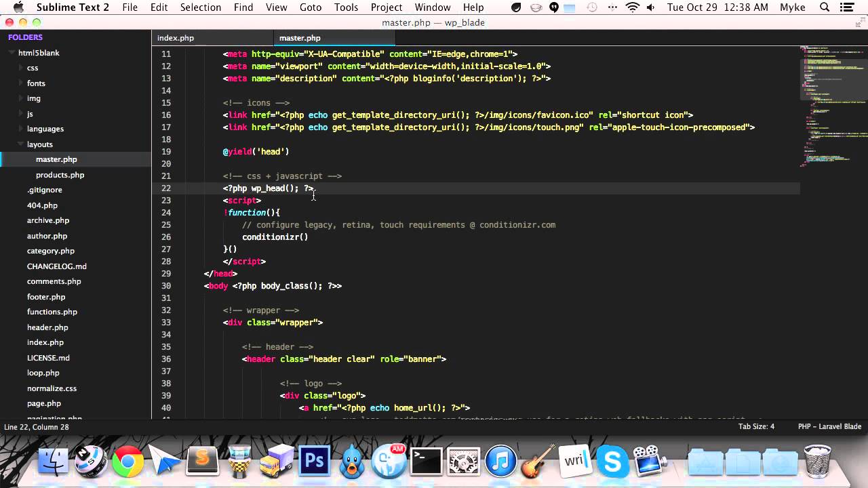
Task: Expand the fonts folder
Action: click(x=20, y=83)
